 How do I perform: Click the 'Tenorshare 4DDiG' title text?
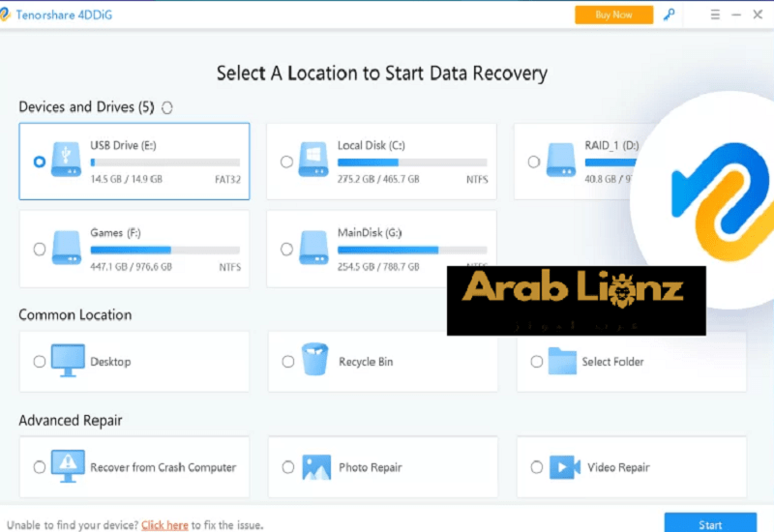pyautogui.click(x=64, y=15)
